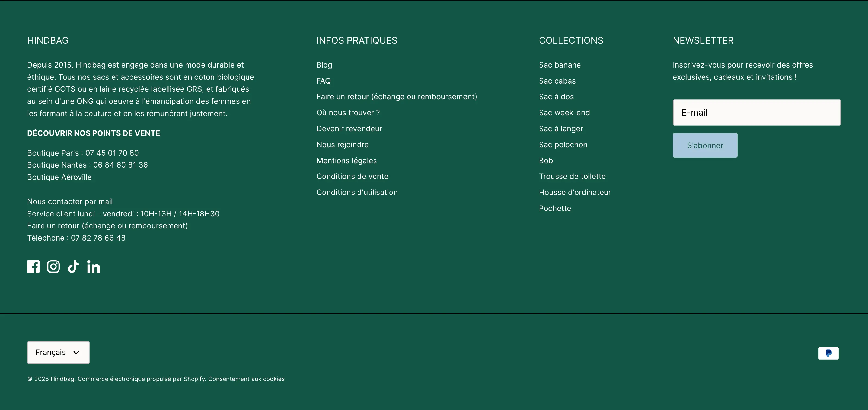Open Mentions légales page
Screen dimensions: 868x410
346,161
